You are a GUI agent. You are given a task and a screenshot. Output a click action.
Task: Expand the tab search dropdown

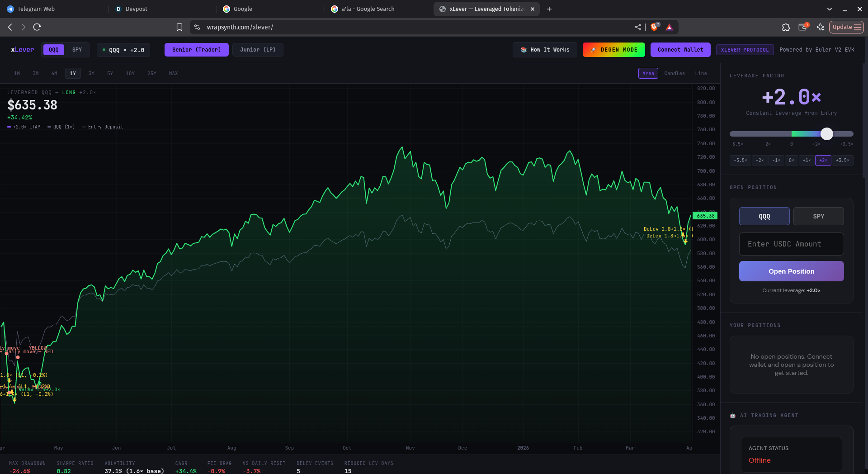click(830, 9)
